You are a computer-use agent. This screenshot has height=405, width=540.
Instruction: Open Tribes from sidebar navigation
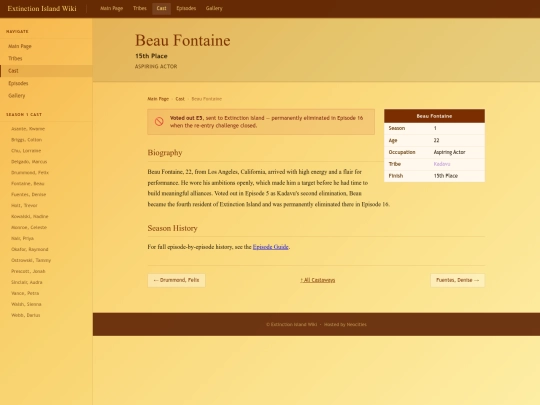[x=46, y=59]
